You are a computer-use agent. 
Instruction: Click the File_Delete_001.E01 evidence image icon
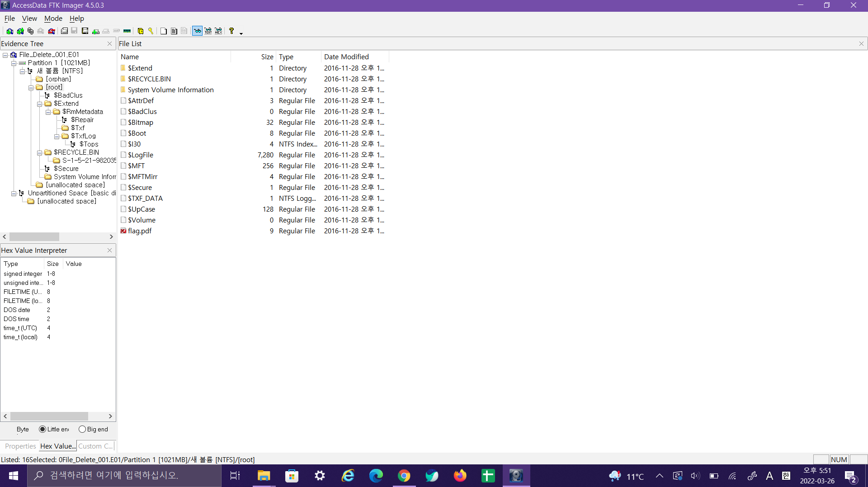14,55
